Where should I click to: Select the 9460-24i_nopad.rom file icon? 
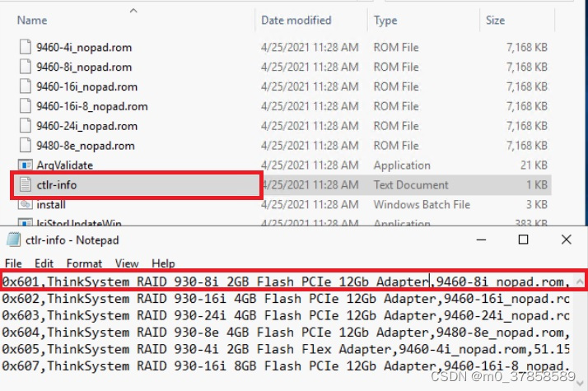coord(26,126)
